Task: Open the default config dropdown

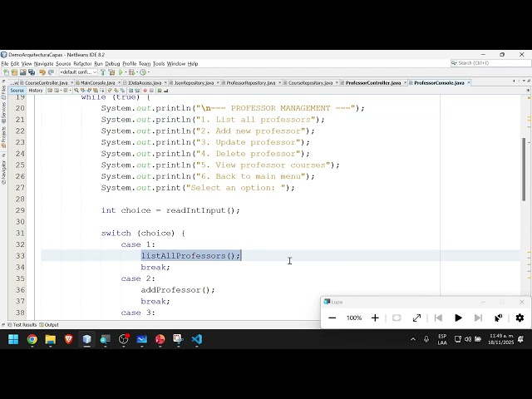Action: click(77, 72)
